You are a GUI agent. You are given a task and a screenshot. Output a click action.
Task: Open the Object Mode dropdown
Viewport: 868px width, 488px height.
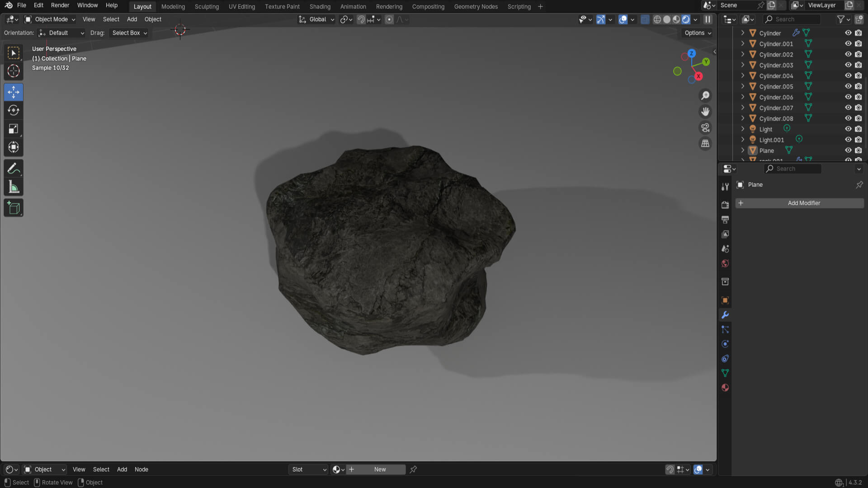pos(50,19)
